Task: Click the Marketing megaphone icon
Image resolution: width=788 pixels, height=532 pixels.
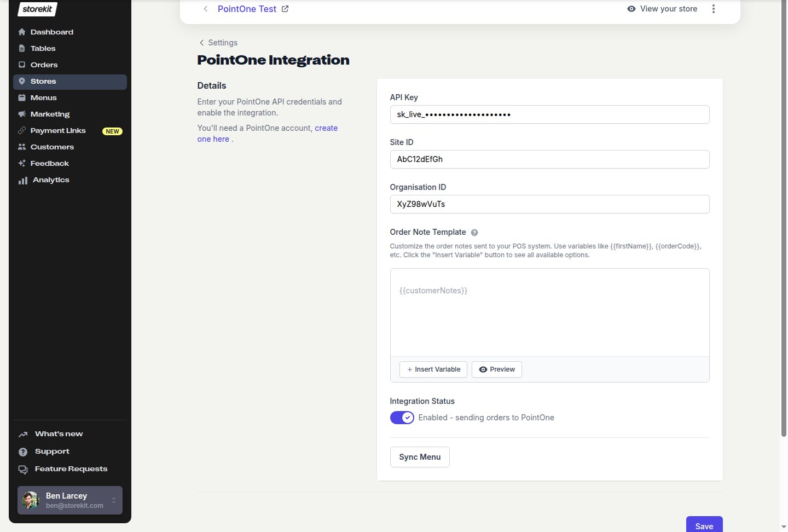Action: (x=22, y=114)
